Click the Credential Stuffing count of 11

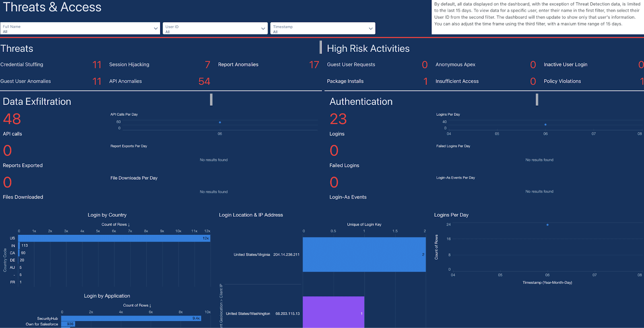pos(97,65)
